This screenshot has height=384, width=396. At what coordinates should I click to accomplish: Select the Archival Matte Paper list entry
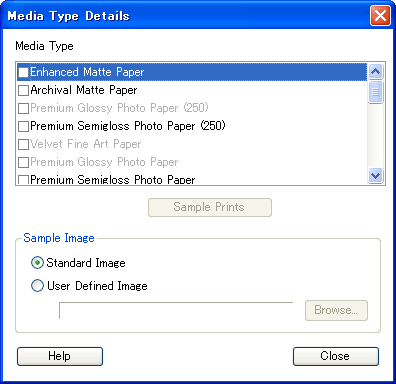click(x=192, y=90)
